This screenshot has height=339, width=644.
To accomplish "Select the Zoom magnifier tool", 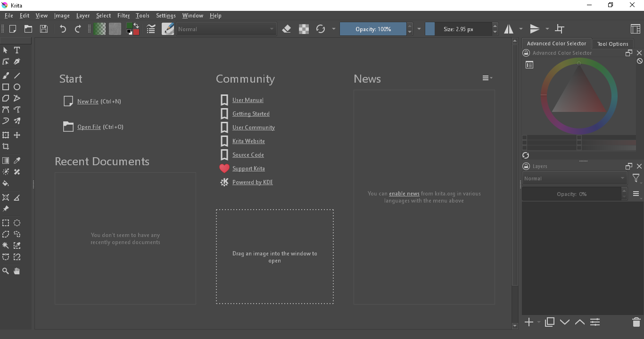I will (6, 271).
